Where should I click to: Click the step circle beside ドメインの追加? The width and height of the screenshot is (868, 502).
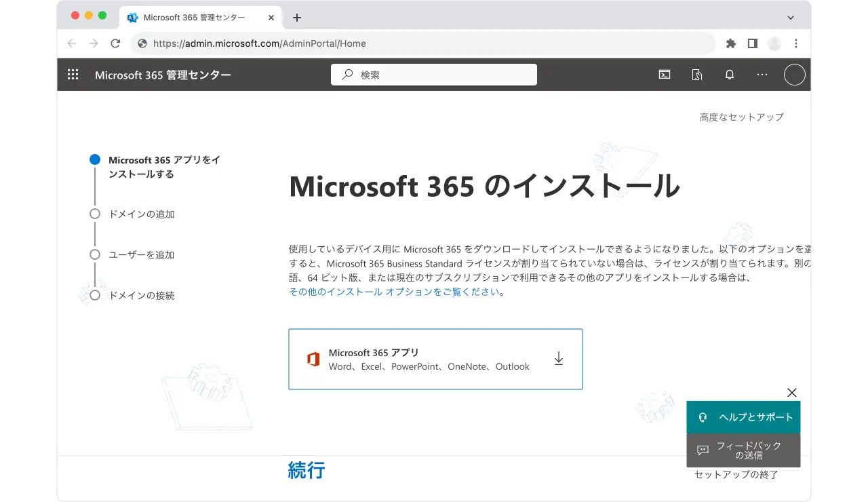click(x=95, y=214)
